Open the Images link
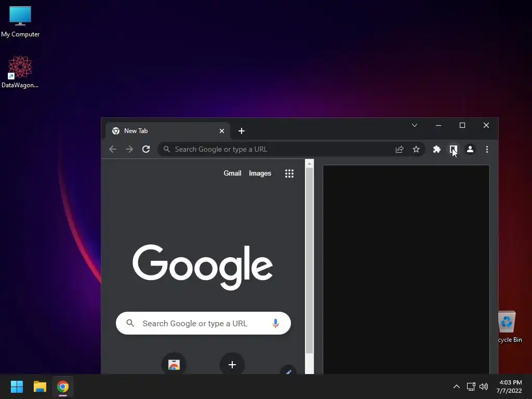 (260, 173)
